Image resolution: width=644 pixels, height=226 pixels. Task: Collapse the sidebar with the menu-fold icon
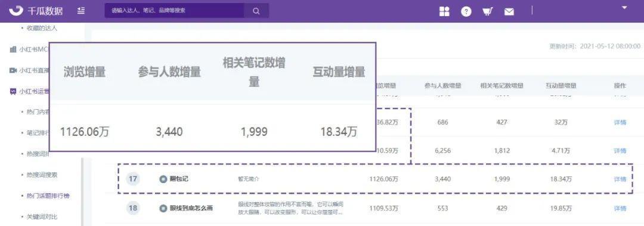click(81, 11)
